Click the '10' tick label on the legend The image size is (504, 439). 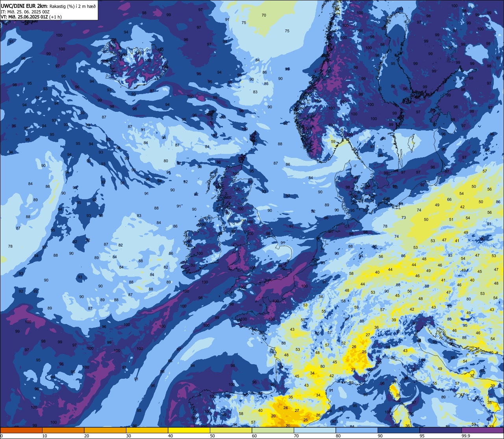[x=44, y=436]
